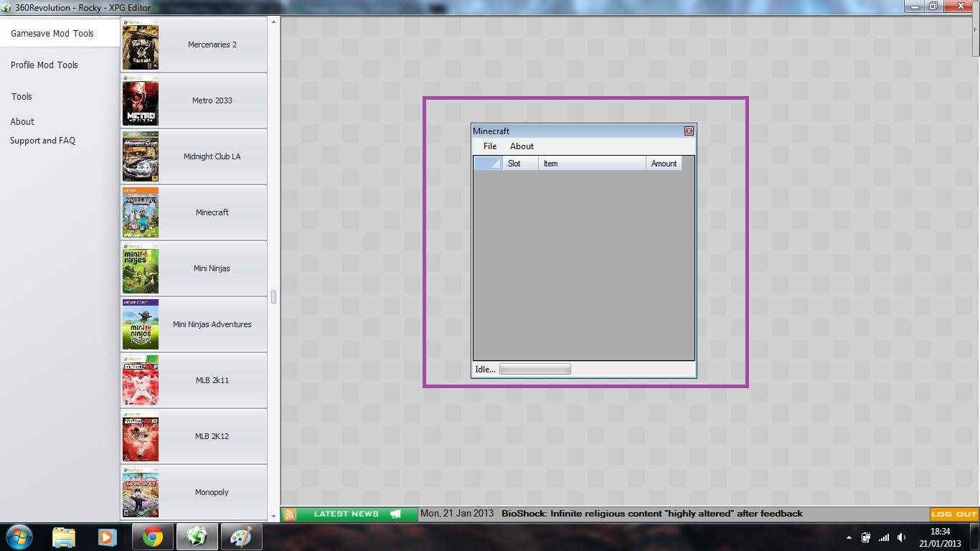Select the Metro 2033 cover thumbnail
This screenshot has width=980, height=551.
141,100
